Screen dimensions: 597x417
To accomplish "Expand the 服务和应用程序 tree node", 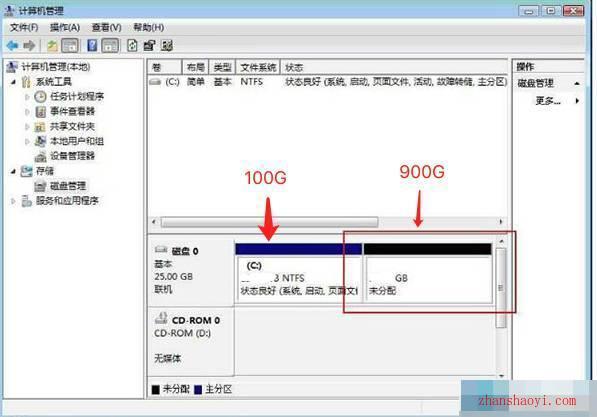I will coord(13,201).
